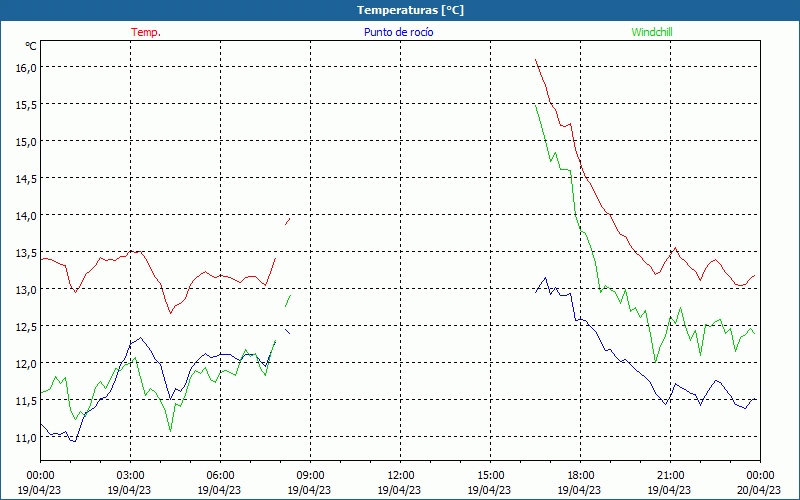Click the 15,0 y-axis value
The width and height of the screenshot is (800, 500).
tap(26, 142)
